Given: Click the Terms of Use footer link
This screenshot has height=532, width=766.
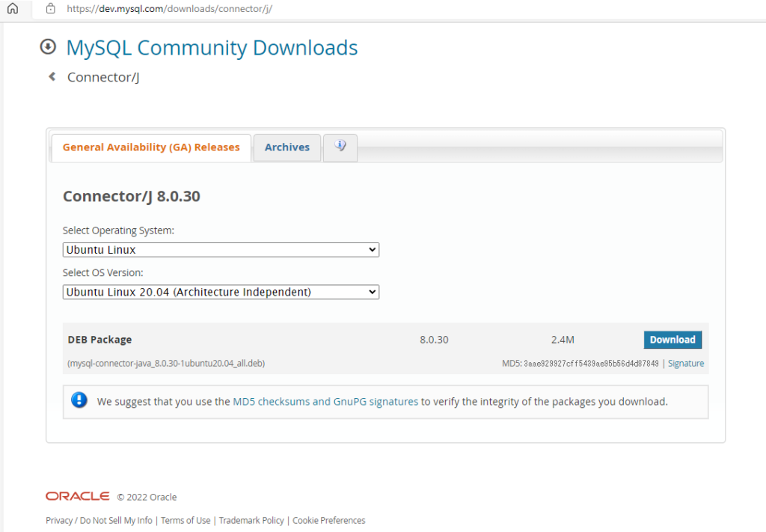Looking at the screenshot, I should (x=186, y=520).
